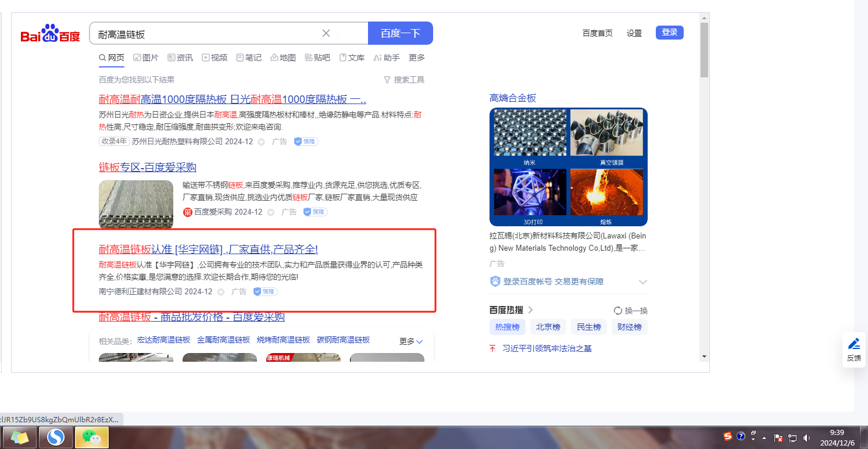Screen dimensions: 868x449
Task: Refresh hot searches with 换一换
Action: coord(631,311)
